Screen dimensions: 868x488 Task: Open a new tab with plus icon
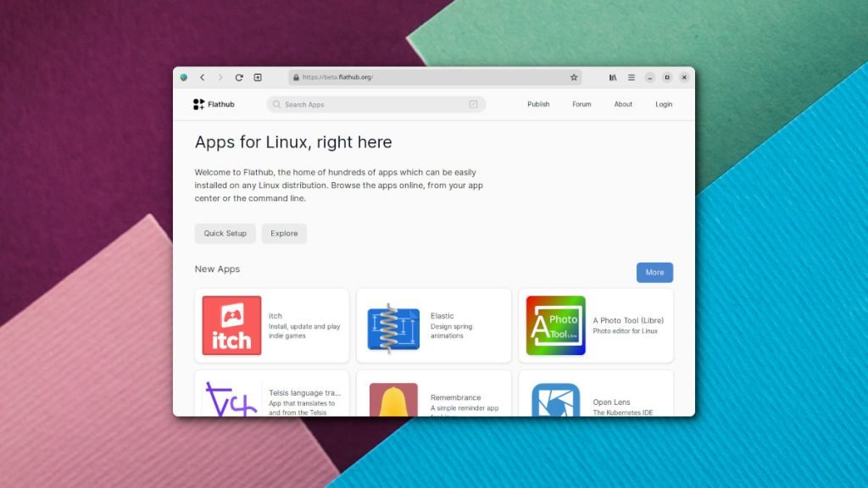tap(258, 77)
